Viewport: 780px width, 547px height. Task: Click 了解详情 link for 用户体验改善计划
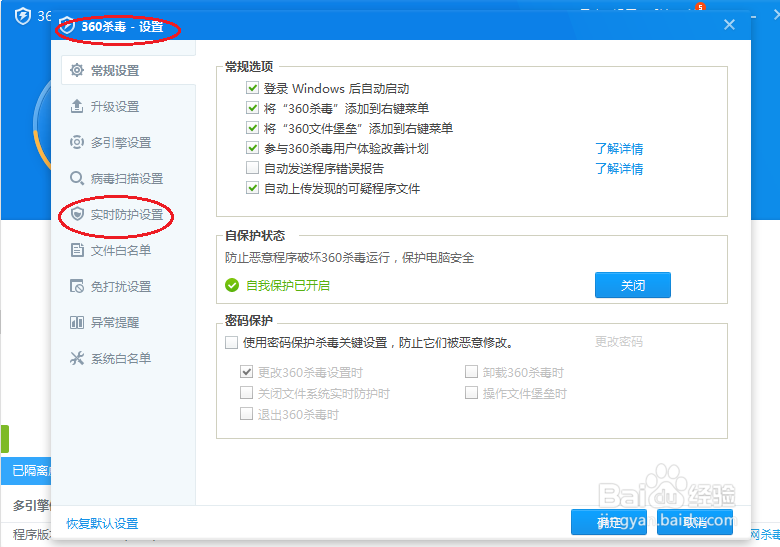tap(619, 148)
